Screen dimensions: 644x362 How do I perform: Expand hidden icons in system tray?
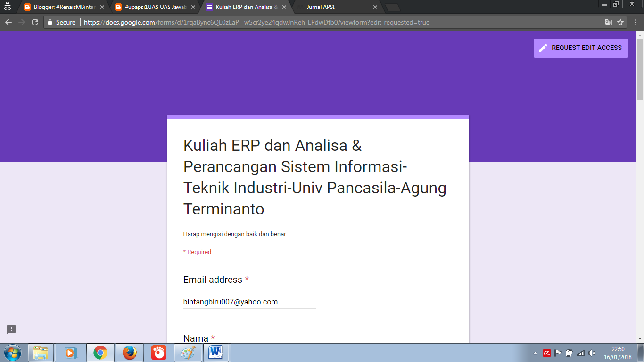(x=536, y=353)
